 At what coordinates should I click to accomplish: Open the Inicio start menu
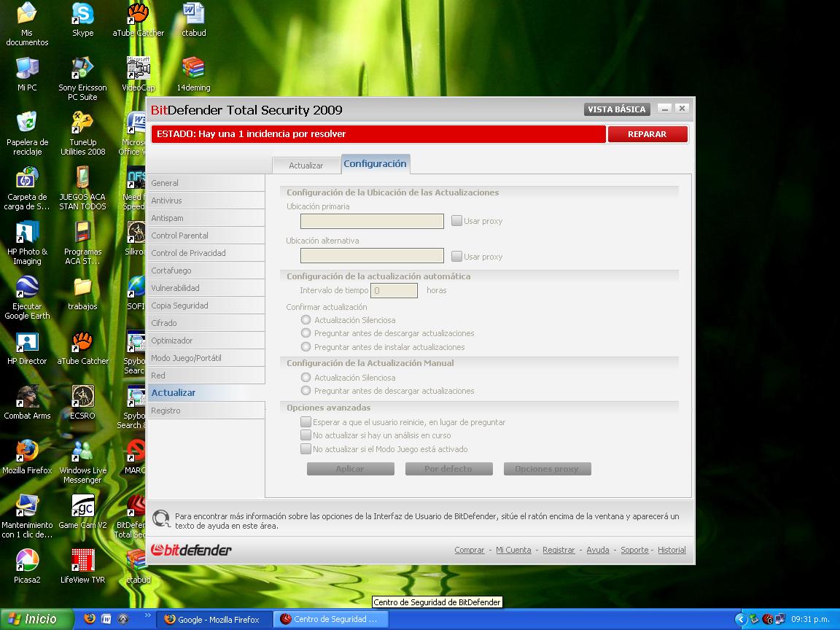[36, 619]
